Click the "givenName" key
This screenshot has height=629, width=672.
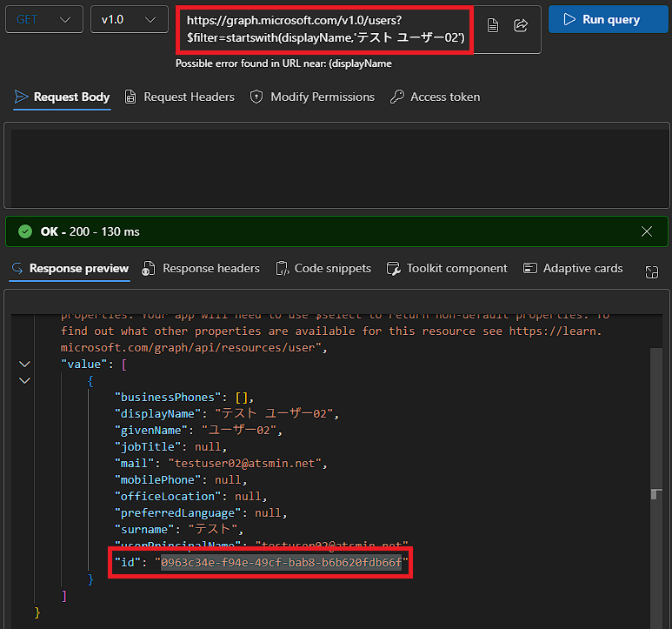[x=151, y=430]
